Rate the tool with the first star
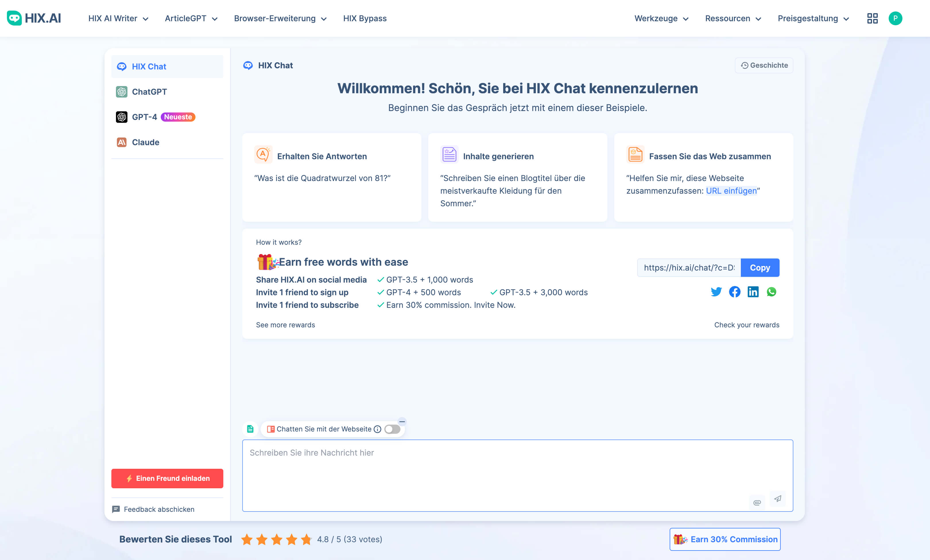The height and width of the screenshot is (560, 930). (247, 539)
